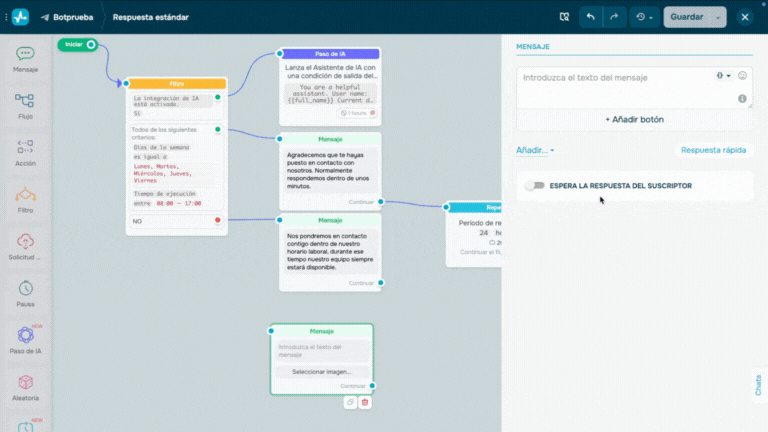Open the version history dropdown

coord(645,17)
